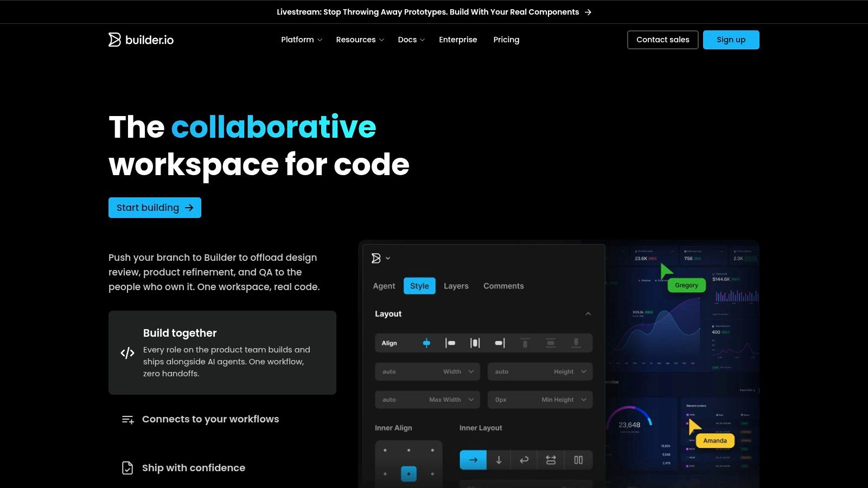The width and height of the screenshot is (868, 488).
Task: Click the $144.6K bar chart in dashboard preview
Action: pyautogui.click(x=736, y=296)
